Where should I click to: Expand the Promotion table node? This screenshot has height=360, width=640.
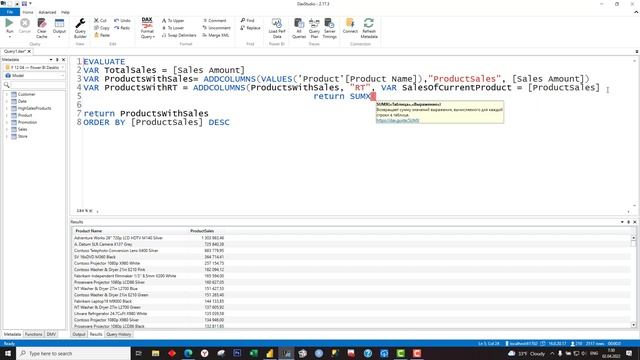pos(7,122)
